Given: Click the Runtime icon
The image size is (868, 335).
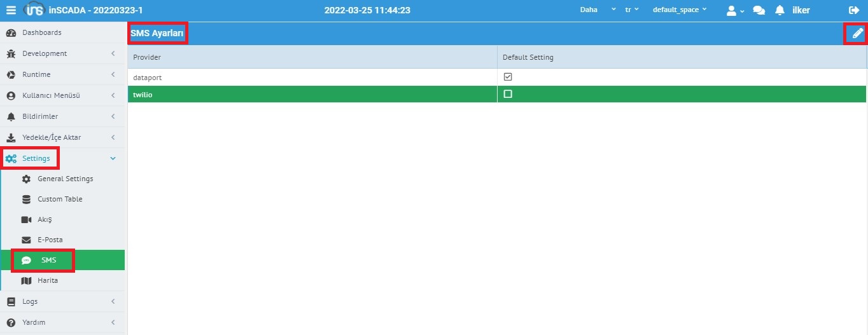Looking at the screenshot, I should (11, 74).
